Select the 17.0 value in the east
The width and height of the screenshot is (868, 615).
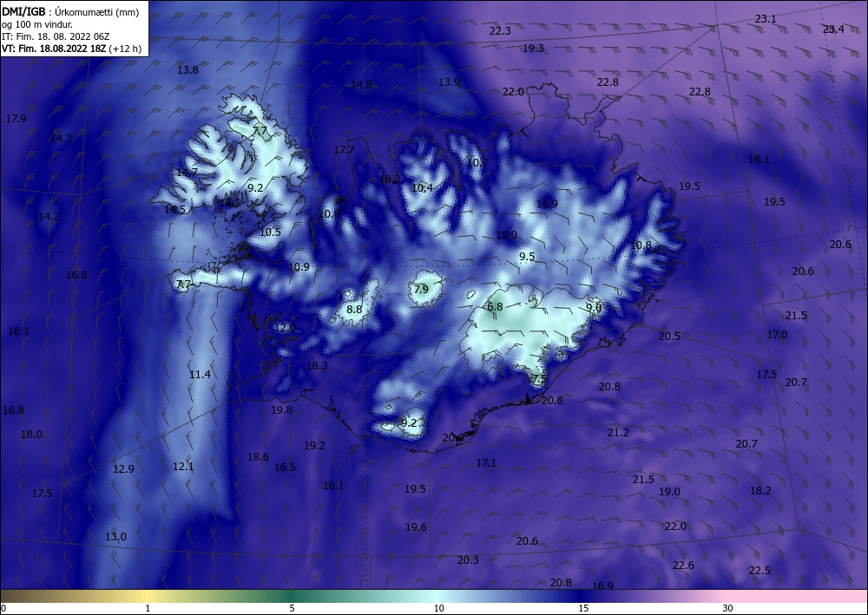pos(777,335)
